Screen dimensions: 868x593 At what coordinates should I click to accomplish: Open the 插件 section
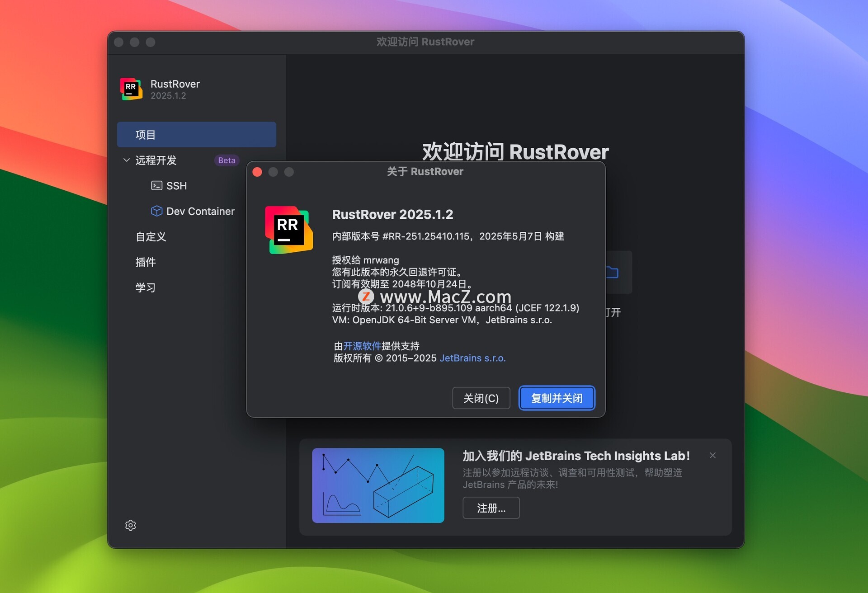pos(146,262)
